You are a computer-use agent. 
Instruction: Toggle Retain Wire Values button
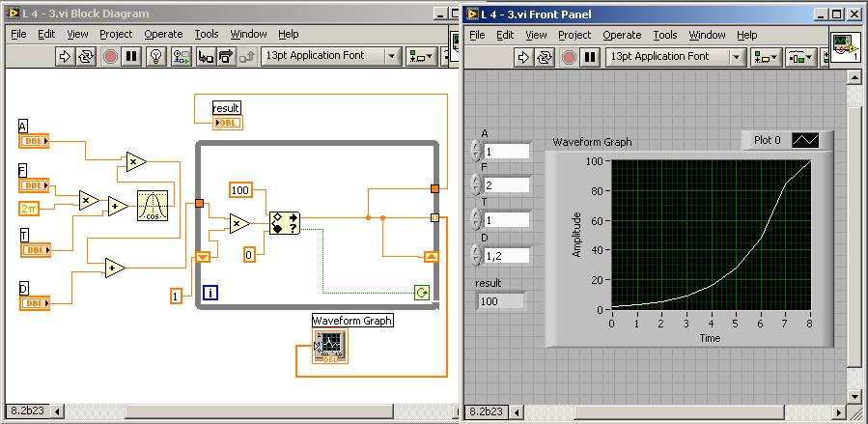[x=181, y=56]
